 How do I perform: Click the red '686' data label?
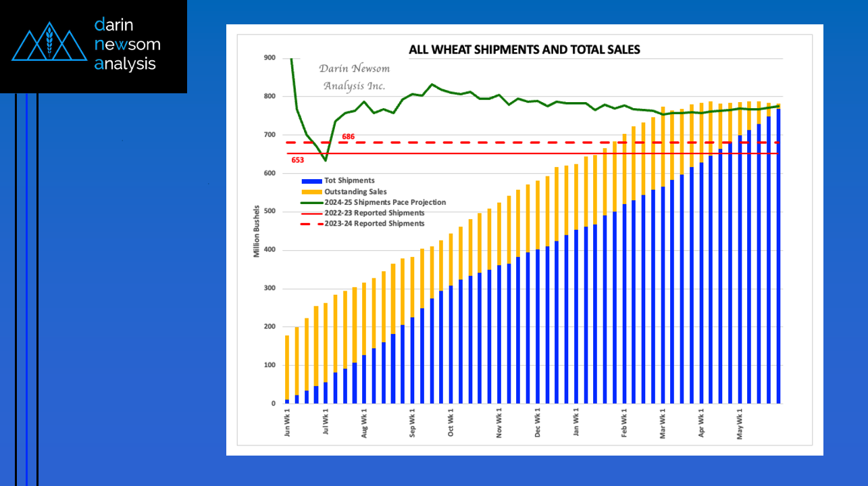pos(348,137)
